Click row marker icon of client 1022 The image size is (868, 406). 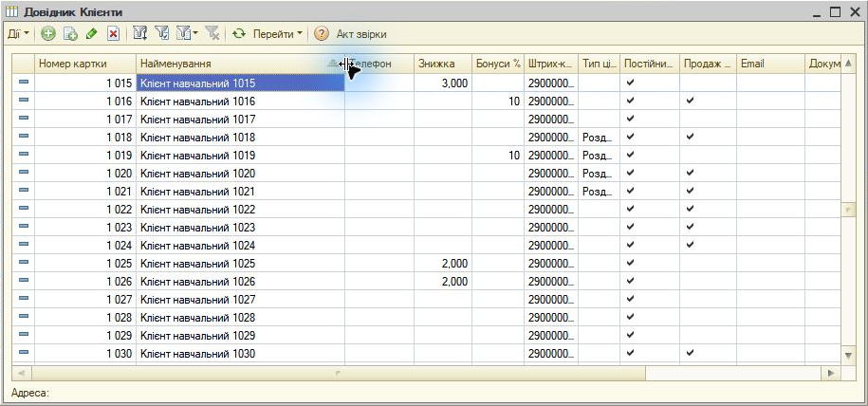pyautogui.click(x=24, y=209)
